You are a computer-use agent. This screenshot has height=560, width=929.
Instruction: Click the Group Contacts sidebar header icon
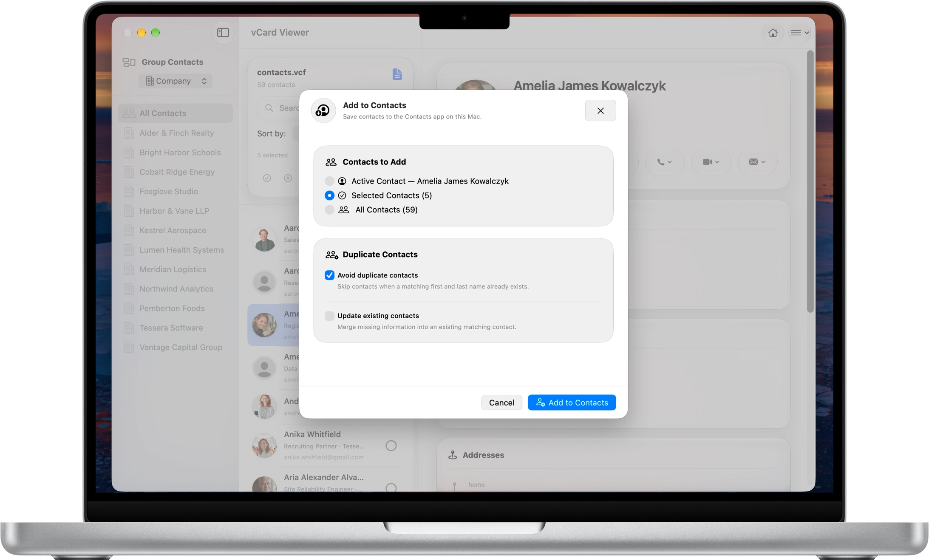tap(129, 62)
